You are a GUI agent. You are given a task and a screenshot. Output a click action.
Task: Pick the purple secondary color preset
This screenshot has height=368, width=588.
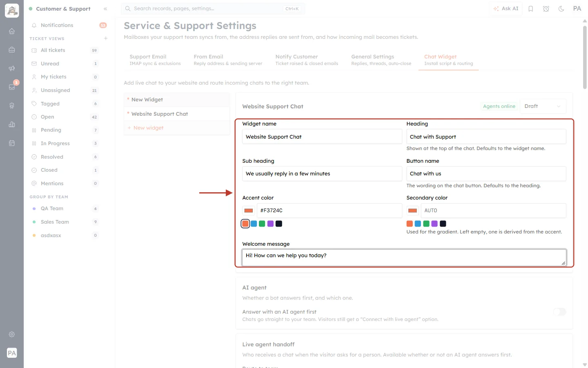434,224
